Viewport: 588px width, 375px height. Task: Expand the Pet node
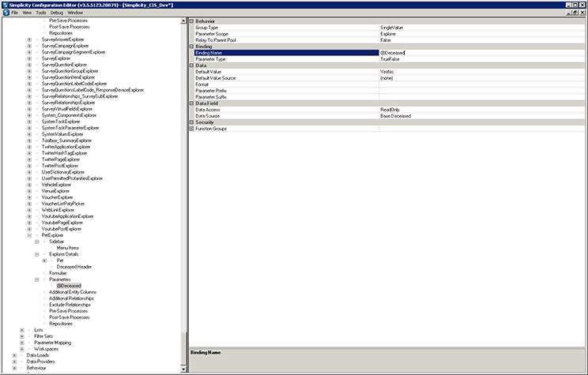click(44, 261)
